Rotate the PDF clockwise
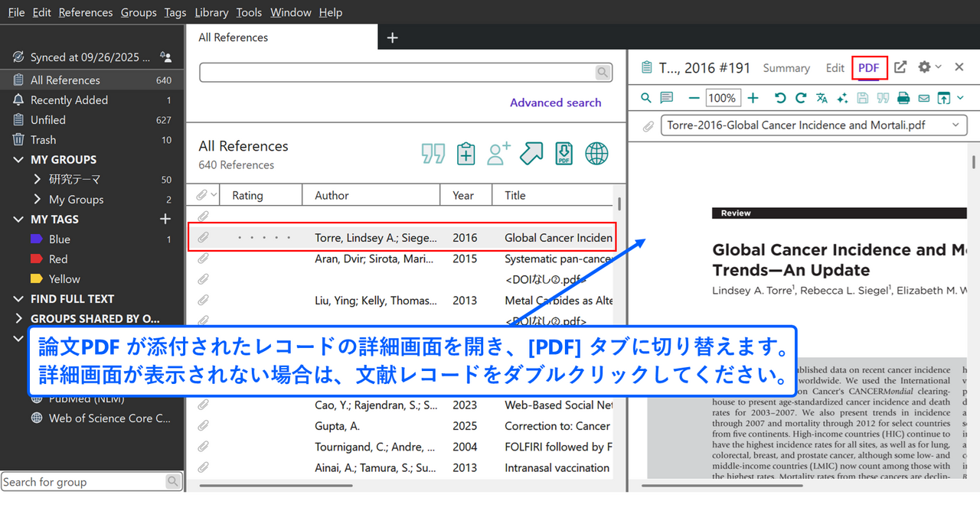This screenshot has height=514, width=980. point(801,98)
